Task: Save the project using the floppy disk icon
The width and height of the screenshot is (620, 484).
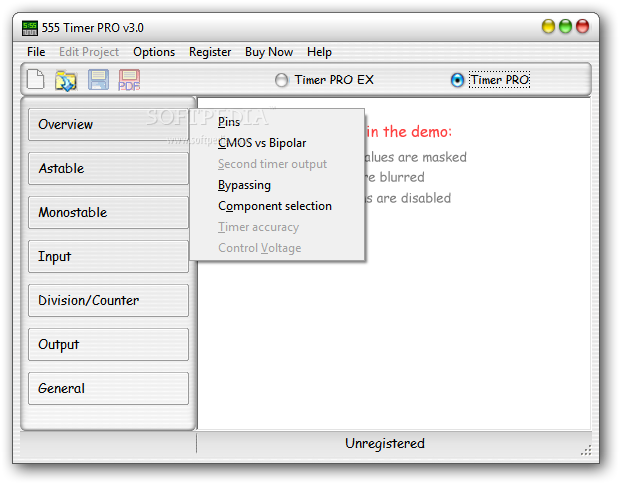Action: (x=98, y=80)
